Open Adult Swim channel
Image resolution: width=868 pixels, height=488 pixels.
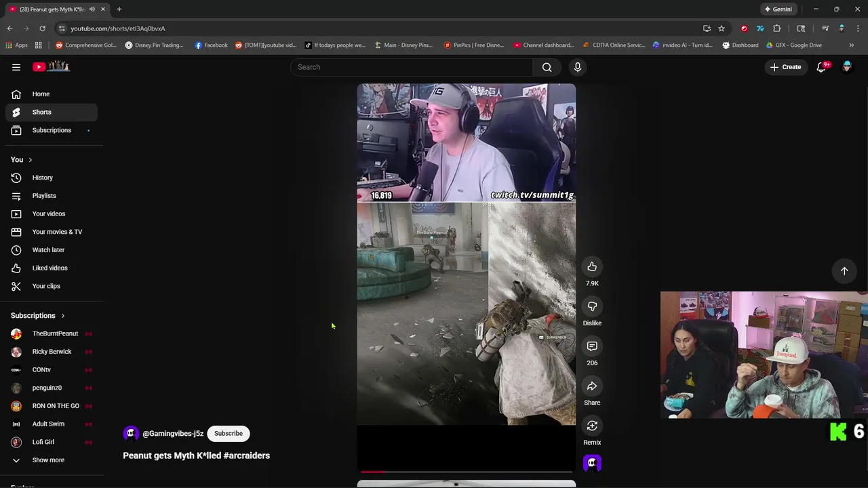pos(52,424)
